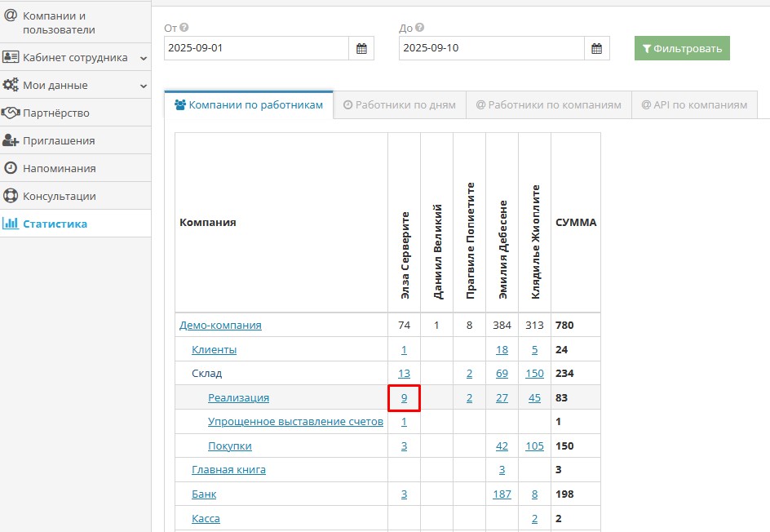Screen dimensions: 770x532
Task: Expand the Кабинет сотрудника menu
Action: tap(143, 58)
